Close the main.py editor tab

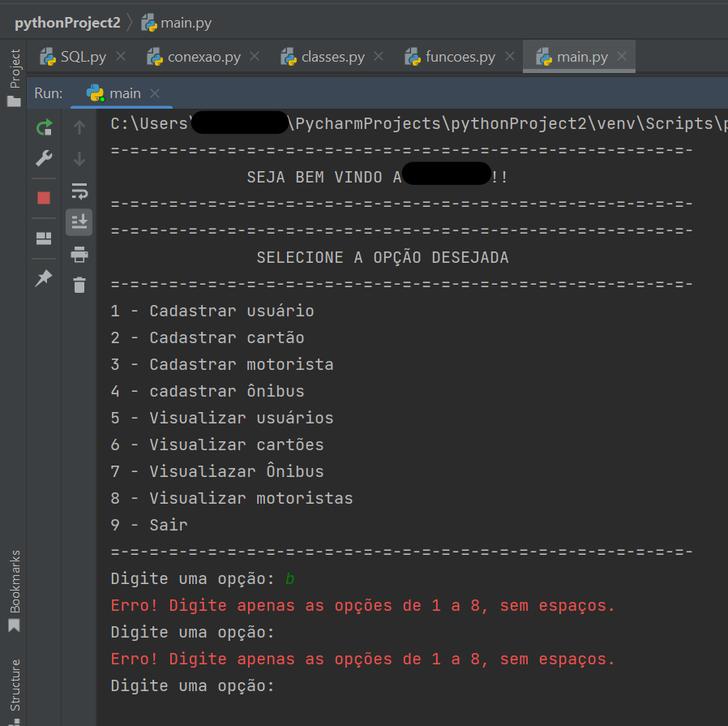(622, 56)
